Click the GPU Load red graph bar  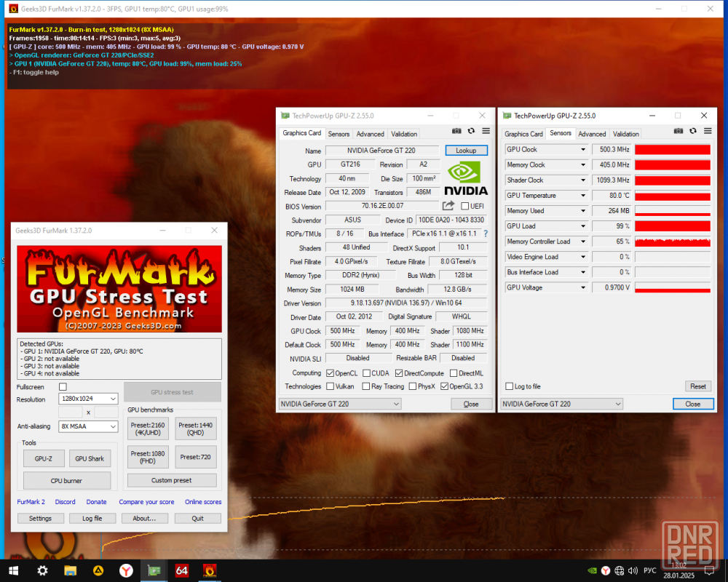pyautogui.click(x=672, y=226)
